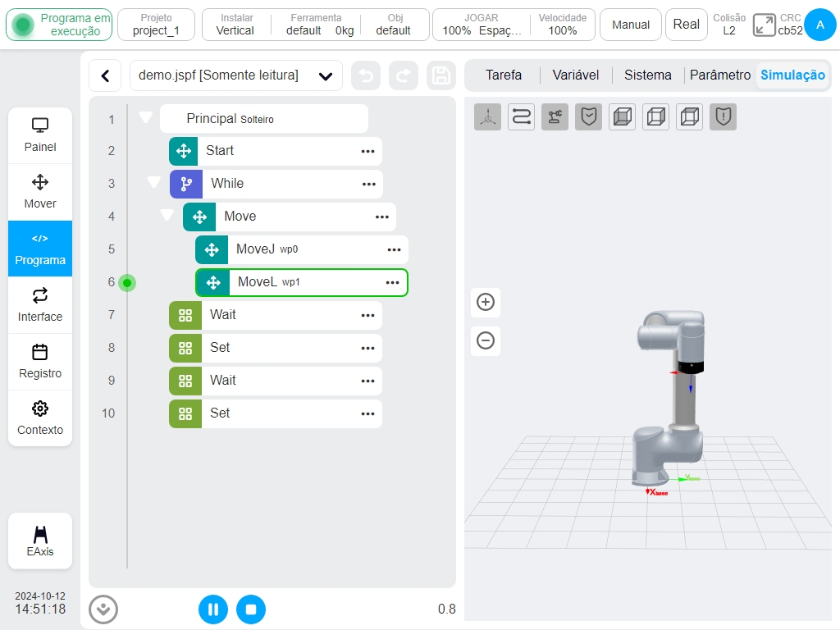
Task: Toggle the trajectory path display icon
Action: [x=521, y=116]
